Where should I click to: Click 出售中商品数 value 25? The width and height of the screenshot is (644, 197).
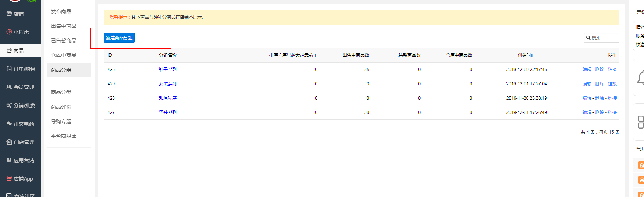[x=366, y=70]
